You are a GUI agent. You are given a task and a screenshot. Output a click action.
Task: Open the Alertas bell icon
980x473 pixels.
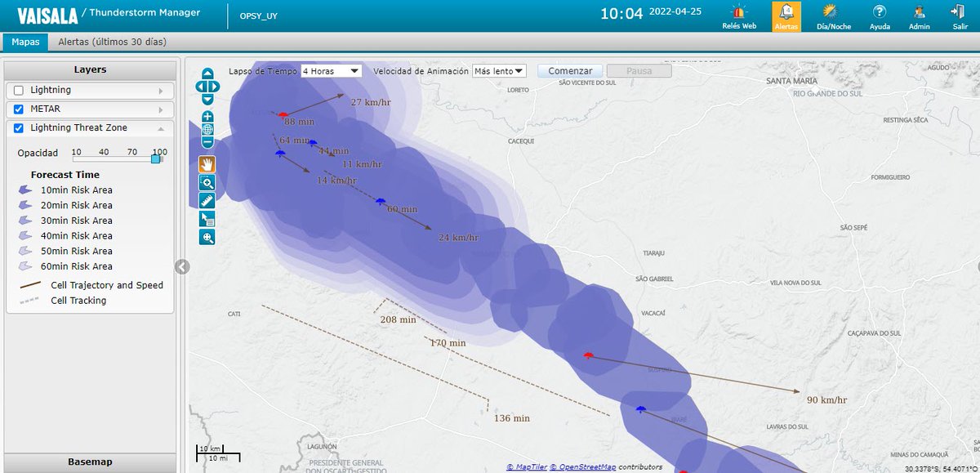786,16
